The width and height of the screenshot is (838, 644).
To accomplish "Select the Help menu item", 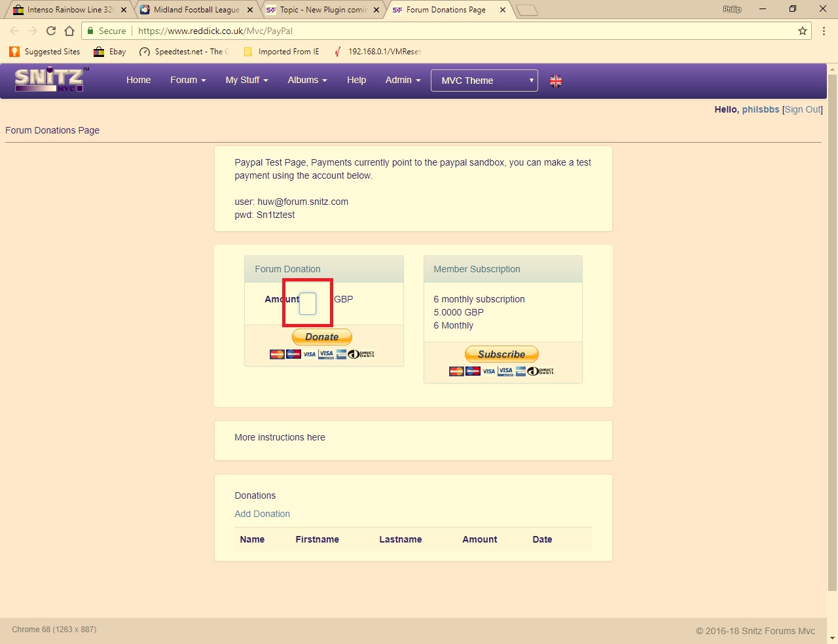I will (x=356, y=80).
